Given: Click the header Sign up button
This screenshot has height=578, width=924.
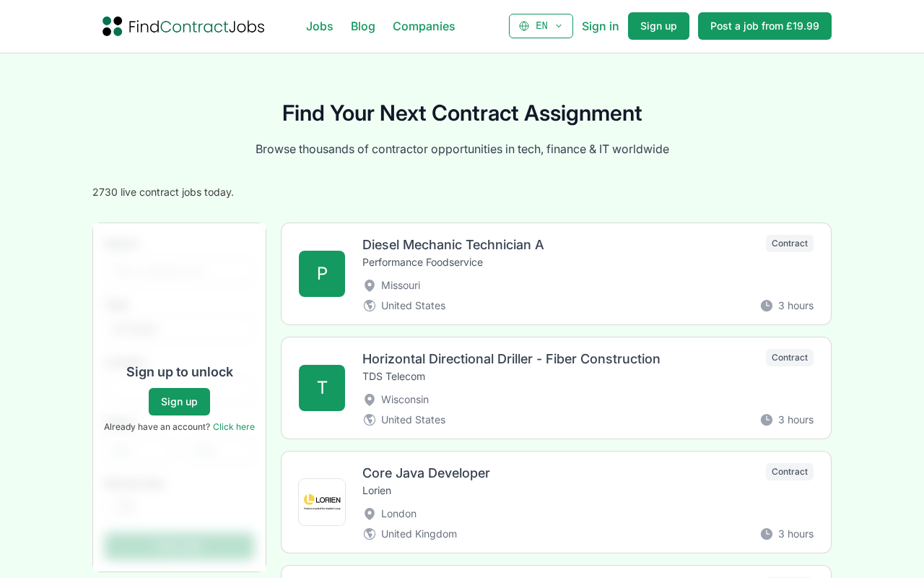Looking at the screenshot, I should (x=658, y=26).
